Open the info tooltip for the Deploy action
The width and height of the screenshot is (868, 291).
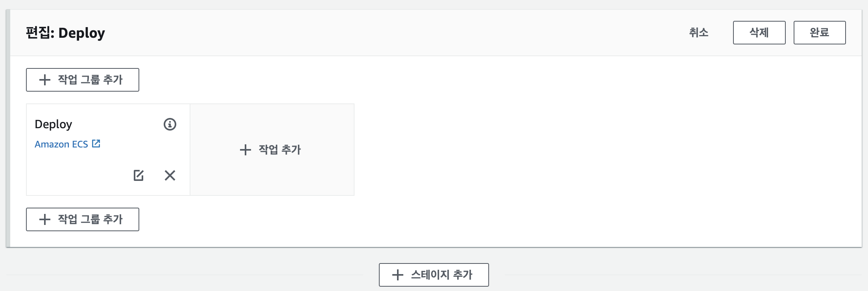pos(170,125)
